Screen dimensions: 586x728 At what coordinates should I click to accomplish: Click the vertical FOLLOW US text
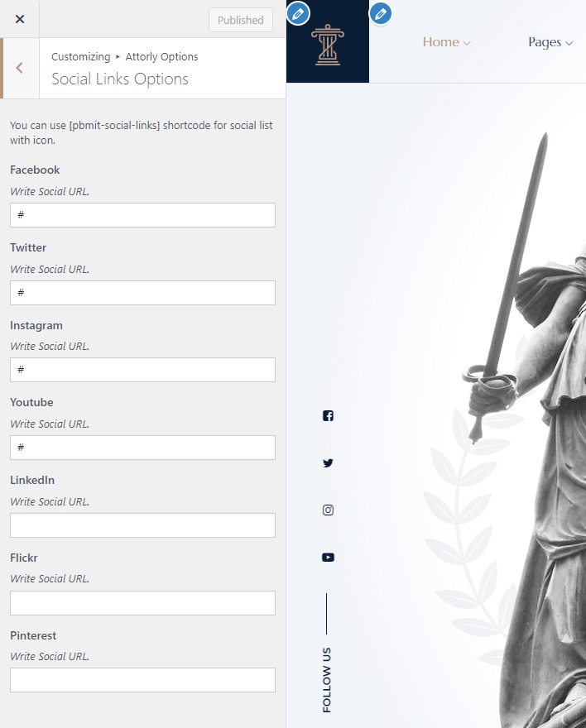coord(327,679)
